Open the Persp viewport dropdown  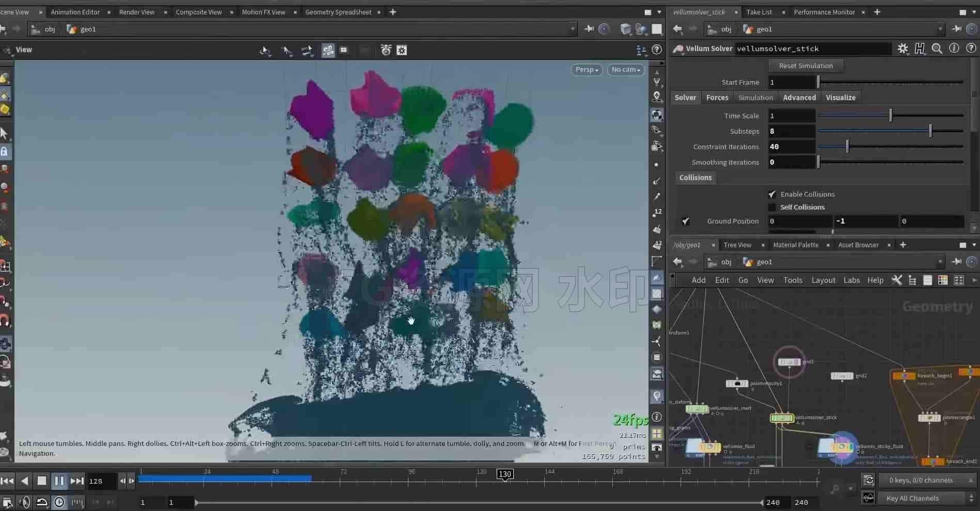point(587,70)
